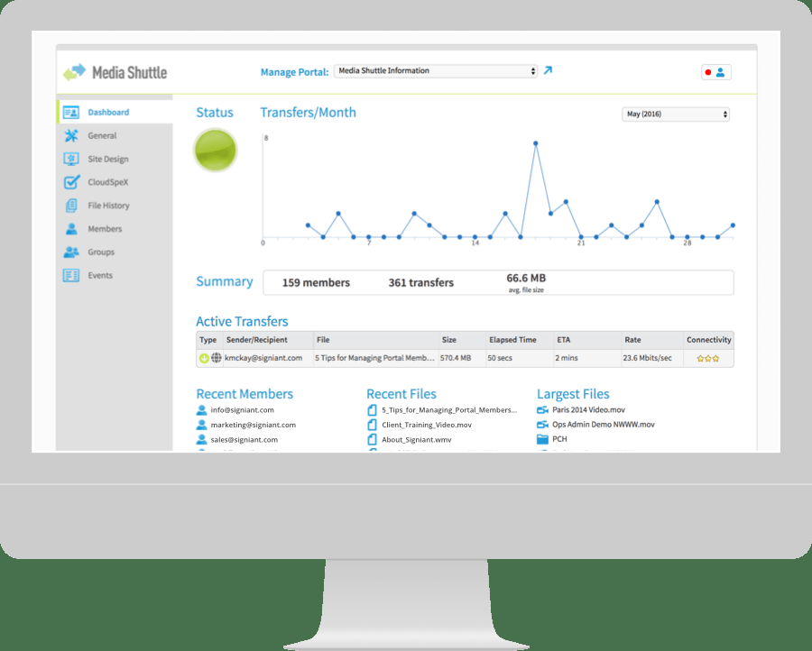Open recent member info@signiant.com

243,410
